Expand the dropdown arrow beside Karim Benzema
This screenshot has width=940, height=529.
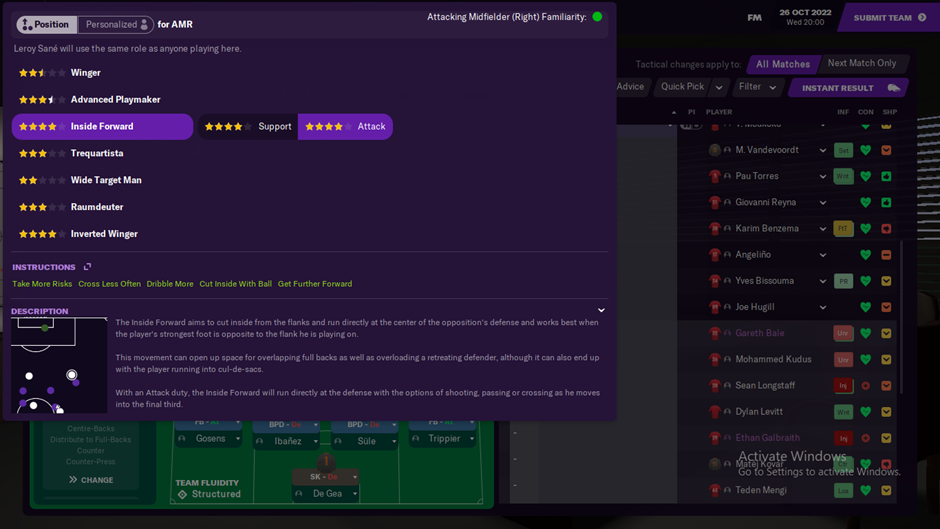click(822, 229)
